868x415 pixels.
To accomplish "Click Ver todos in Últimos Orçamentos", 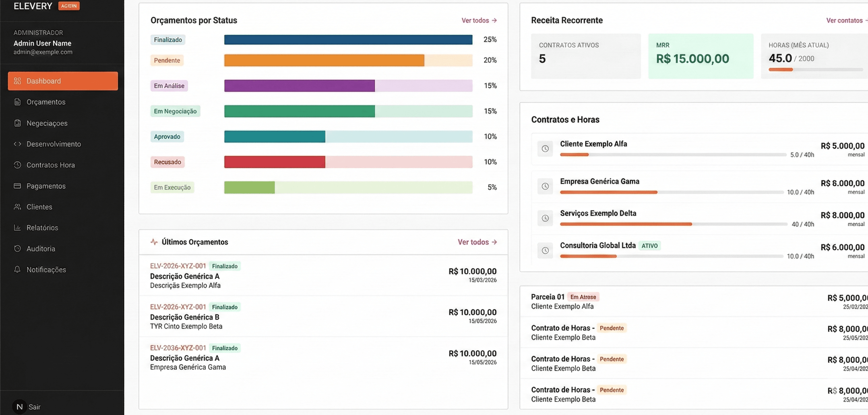I will pos(477,242).
